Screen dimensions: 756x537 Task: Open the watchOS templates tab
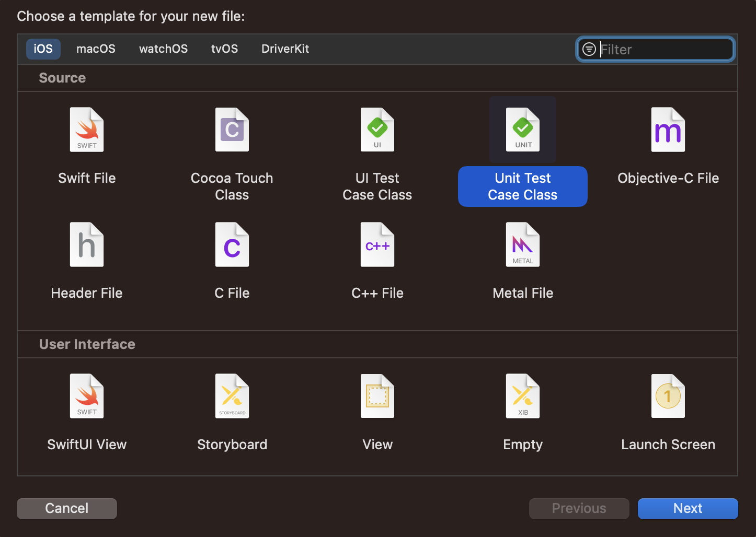[x=163, y=49]
